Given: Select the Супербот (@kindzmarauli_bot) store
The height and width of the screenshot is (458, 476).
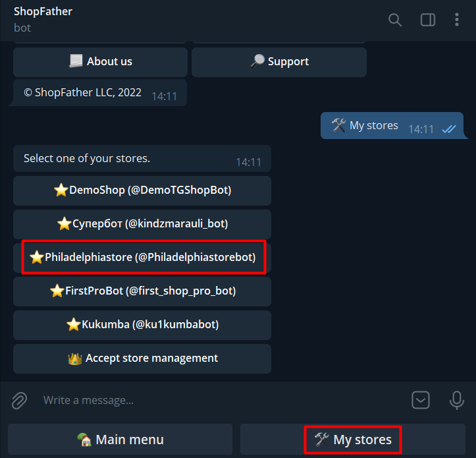Looking at the screenshot, I should pos(142,224).
